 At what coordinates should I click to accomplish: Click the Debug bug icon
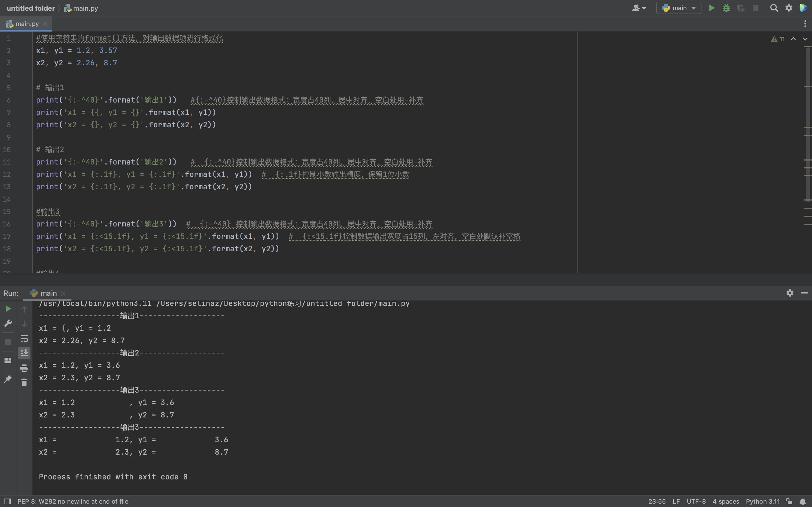[726, 8]
